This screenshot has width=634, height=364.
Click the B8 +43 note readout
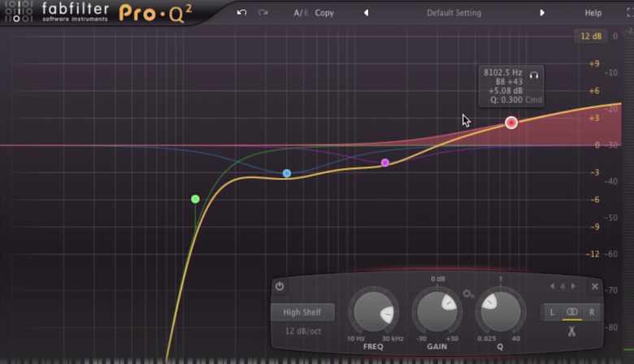point(509,81)
